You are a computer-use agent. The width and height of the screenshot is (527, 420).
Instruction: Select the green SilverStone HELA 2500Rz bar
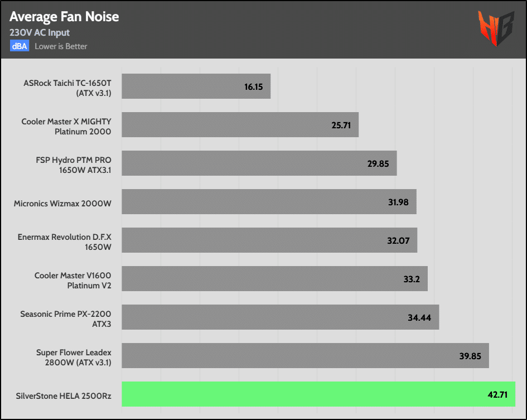[318, 394]
